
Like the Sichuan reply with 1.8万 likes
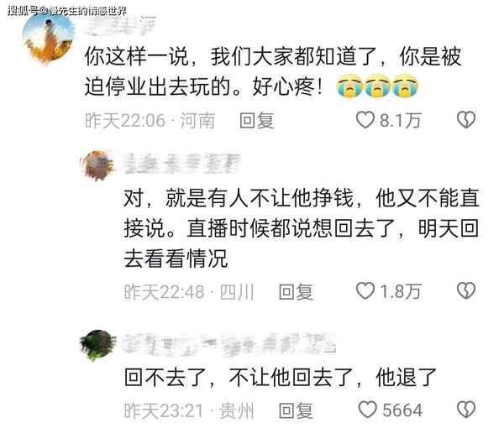(x=365, y=291)
